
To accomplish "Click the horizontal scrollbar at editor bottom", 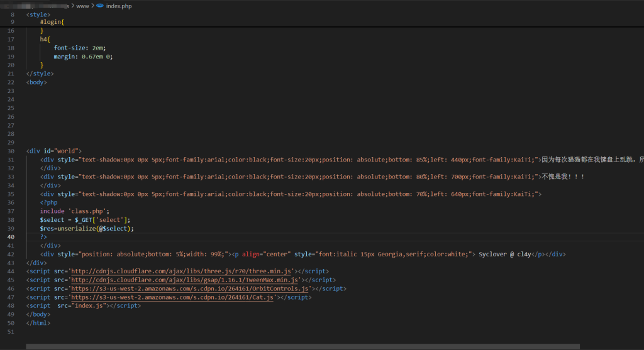I will [x=303, y=347].
